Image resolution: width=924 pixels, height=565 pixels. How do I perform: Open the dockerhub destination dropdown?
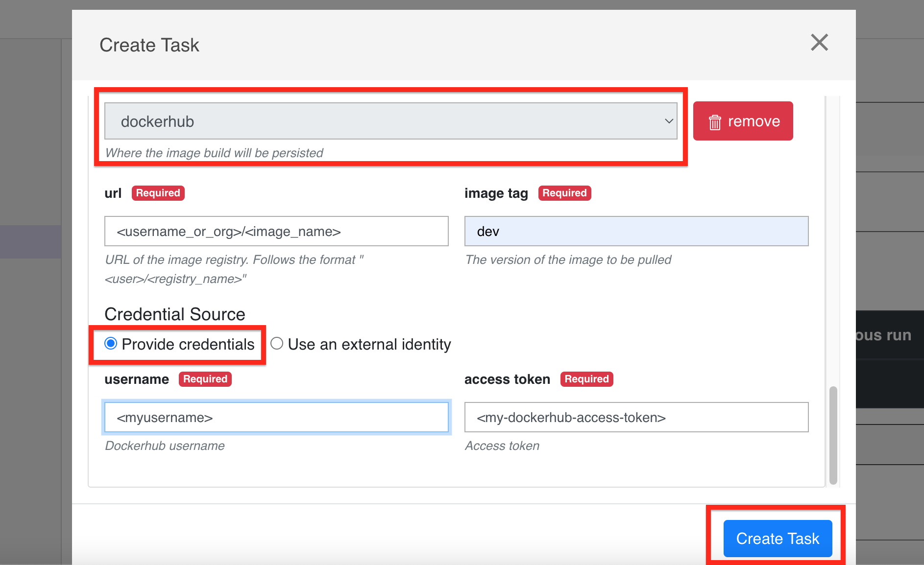tap(390, 121)
